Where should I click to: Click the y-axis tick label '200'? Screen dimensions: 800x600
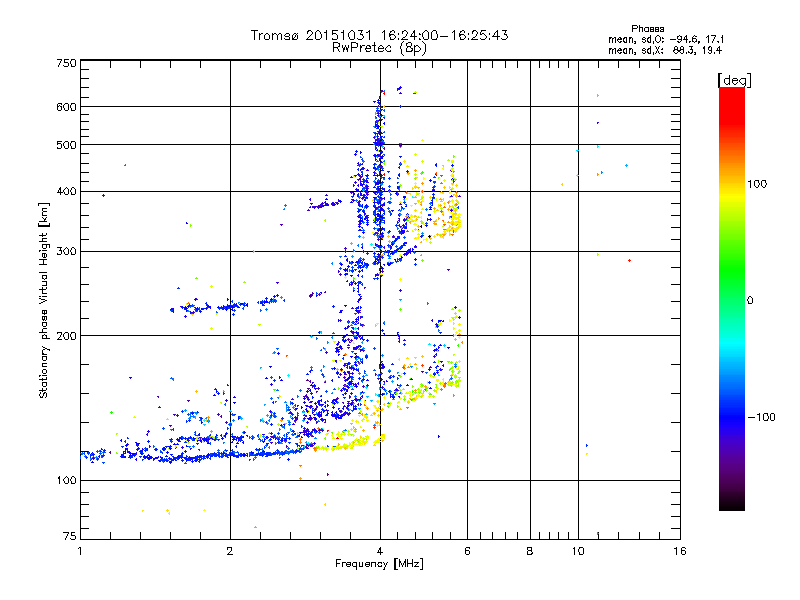click(x=67, y=336)
